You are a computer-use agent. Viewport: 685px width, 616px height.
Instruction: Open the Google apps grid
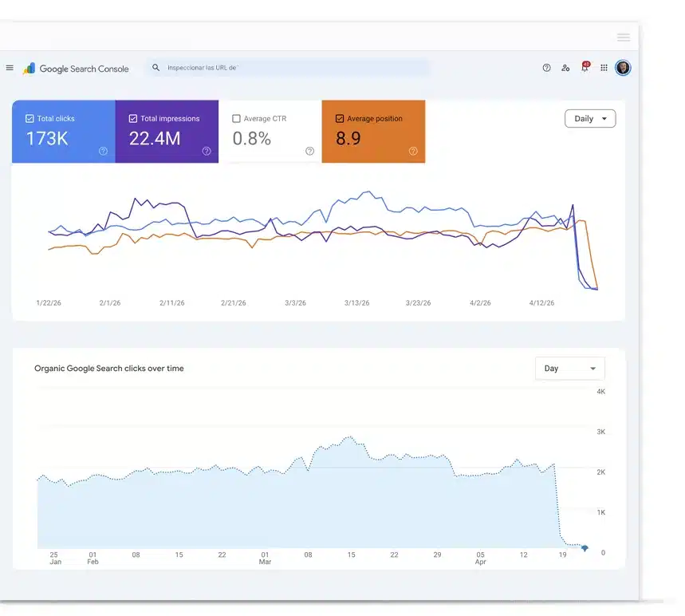tap(604, 68)
